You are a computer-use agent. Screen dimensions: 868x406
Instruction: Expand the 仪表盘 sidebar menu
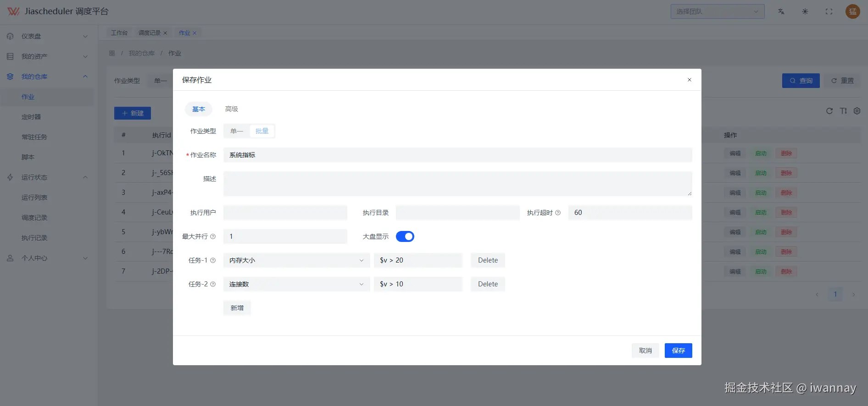pyautogui.click(x=48, y=36)
